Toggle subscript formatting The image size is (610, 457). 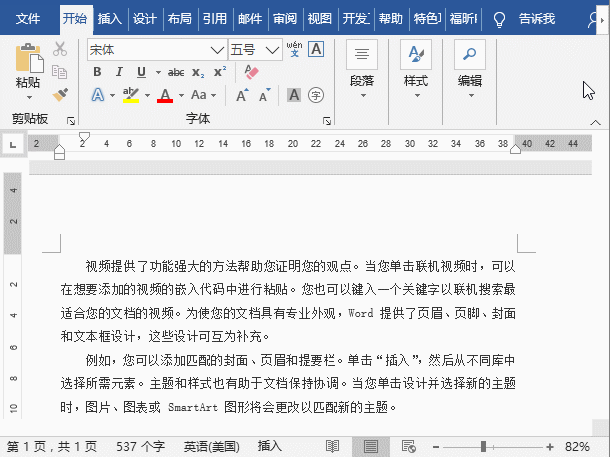point(198,72)
